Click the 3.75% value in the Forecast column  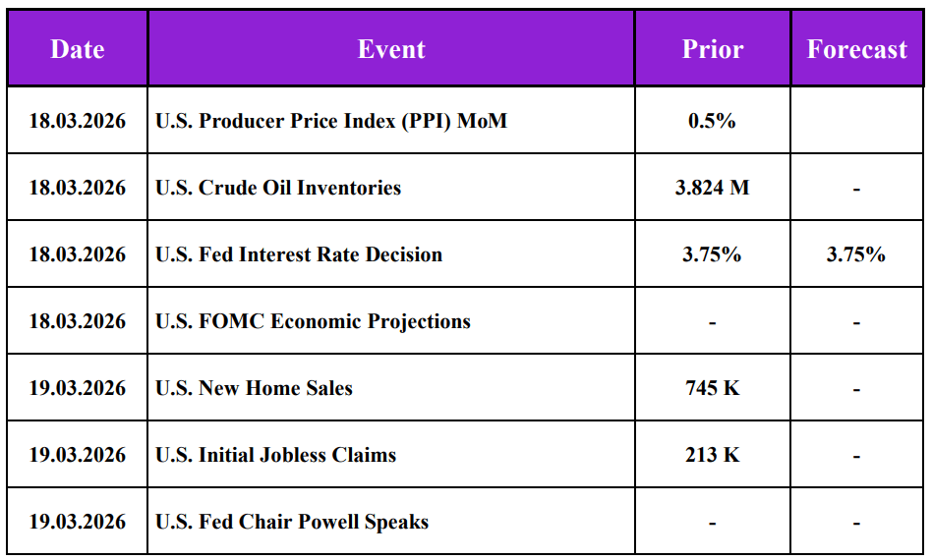coord(856,254)
